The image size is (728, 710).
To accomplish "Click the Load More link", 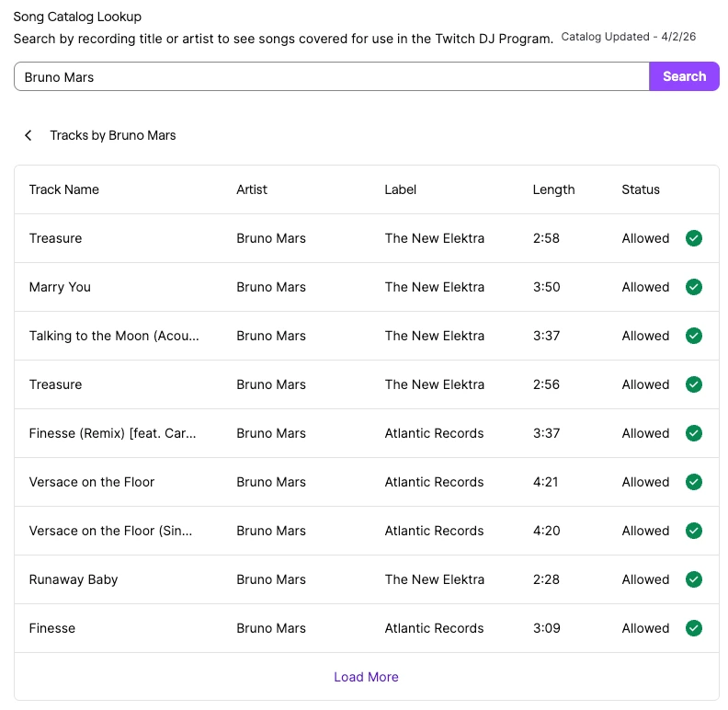I will pyautogui.click(x=366, y=677).
